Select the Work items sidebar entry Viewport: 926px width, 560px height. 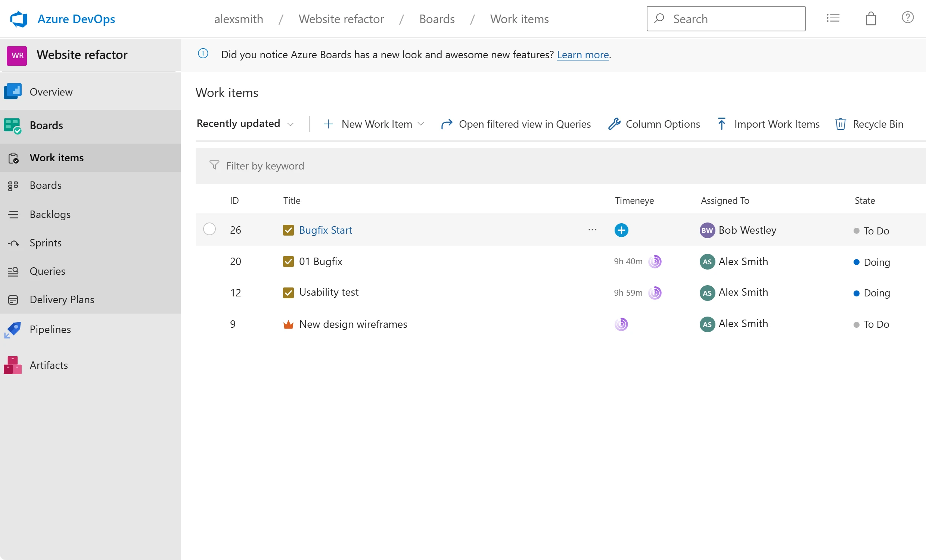pyautogui.click(x=90, y=158)
